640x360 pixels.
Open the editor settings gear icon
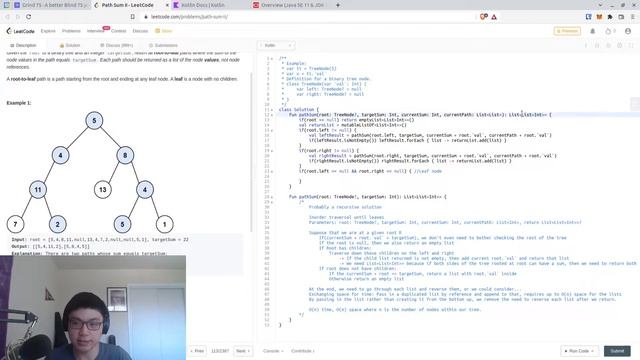(x=620, y=45)
